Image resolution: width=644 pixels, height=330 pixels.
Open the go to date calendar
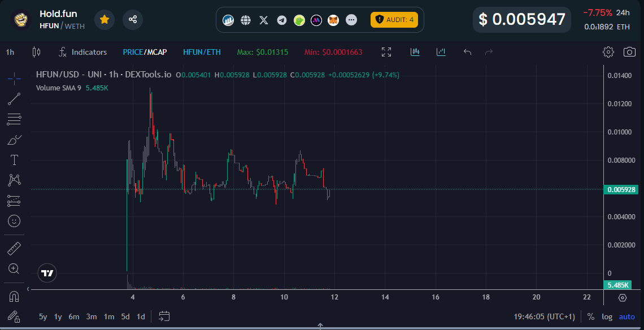click(x=164, y=316)
